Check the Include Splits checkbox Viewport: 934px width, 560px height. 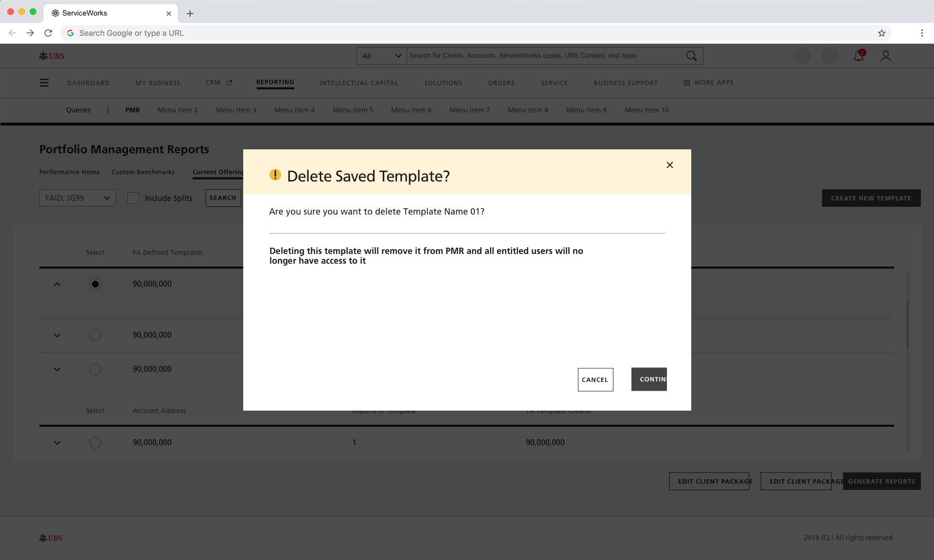[x=133, y=198]
